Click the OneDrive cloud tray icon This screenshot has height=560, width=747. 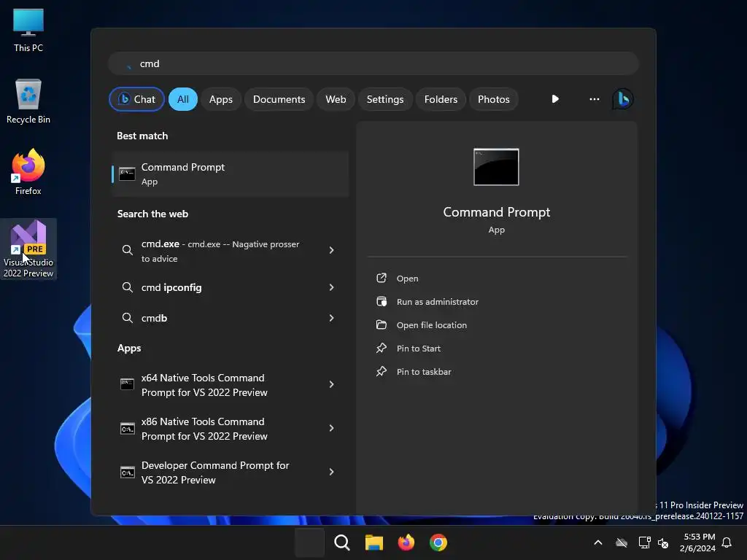tap(622, 542)
